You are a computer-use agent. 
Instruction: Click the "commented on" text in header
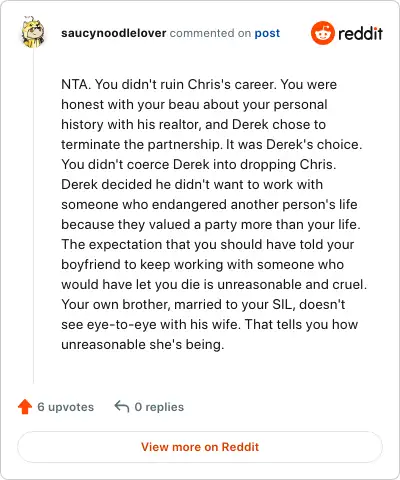(210, 33)
